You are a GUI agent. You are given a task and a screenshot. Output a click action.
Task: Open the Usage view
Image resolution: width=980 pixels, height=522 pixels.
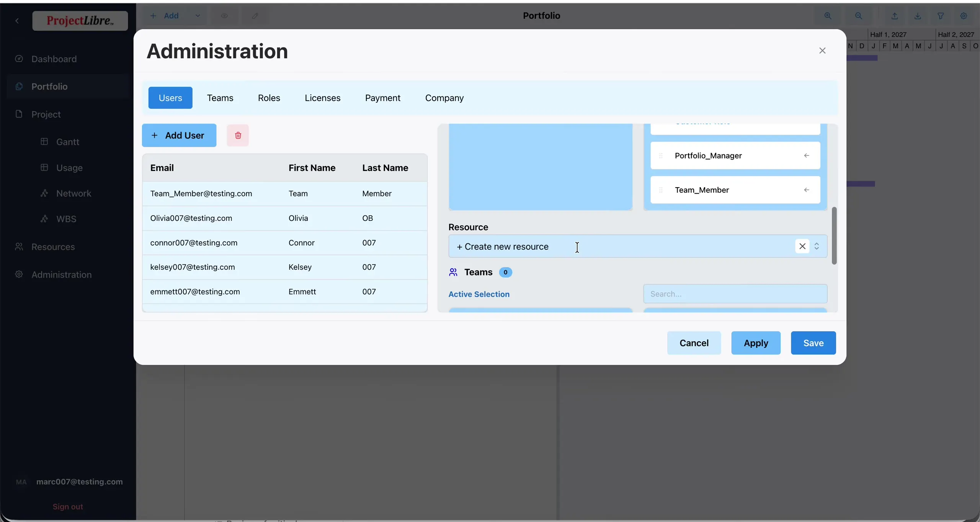tap(69, 168)
